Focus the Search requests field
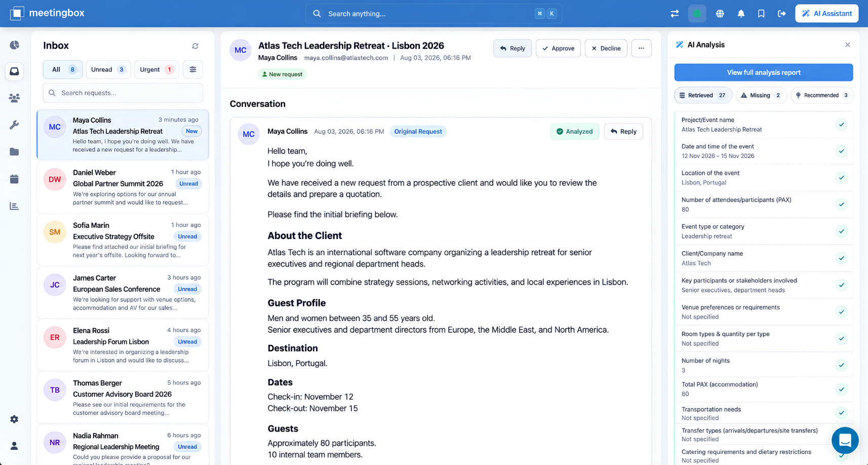This screenshot has width=868, height=465. [123, 93]
